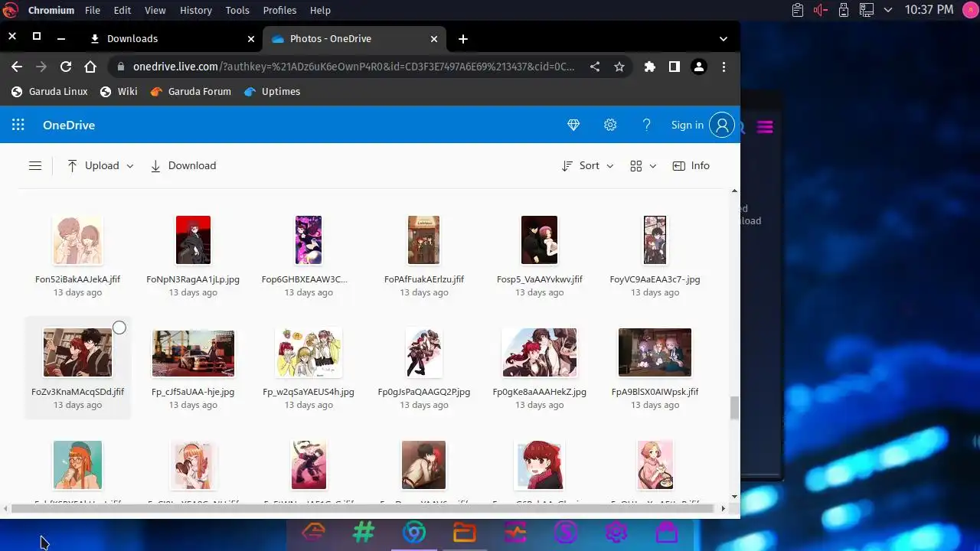Open the Info pane
Screen dimensions: 980x551
[x=691, y=166]
